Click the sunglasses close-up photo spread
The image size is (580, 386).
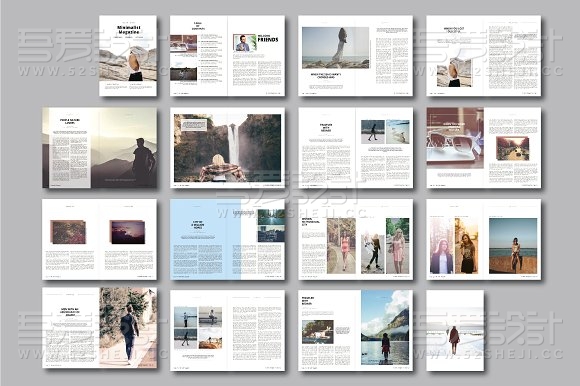pyautogui.click(x=484, y=148)
